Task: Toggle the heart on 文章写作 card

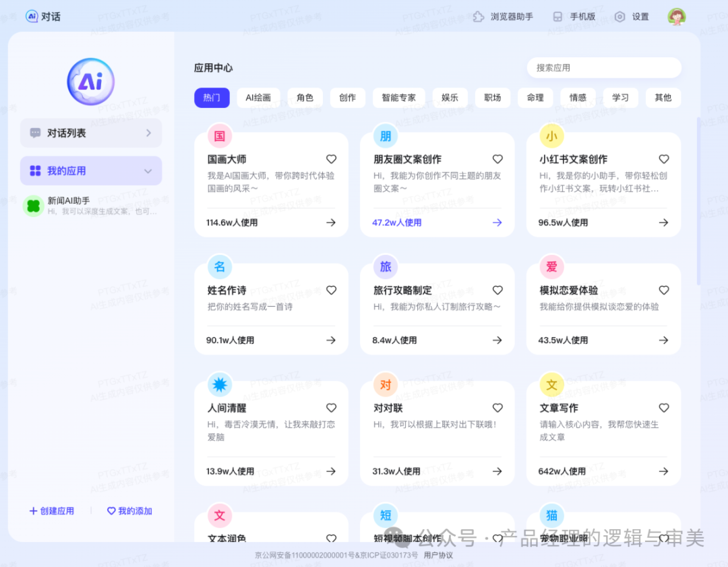Action: click(x=663, y=408)
